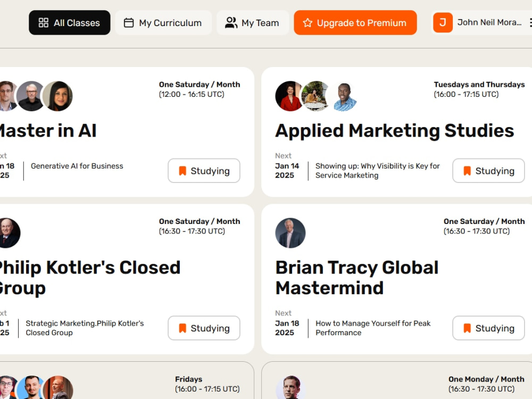Viewport: 532px width, 399px height.
Task: Open John Neil Mora account menu
Action: pyautogui.click(x=530, y=23)
